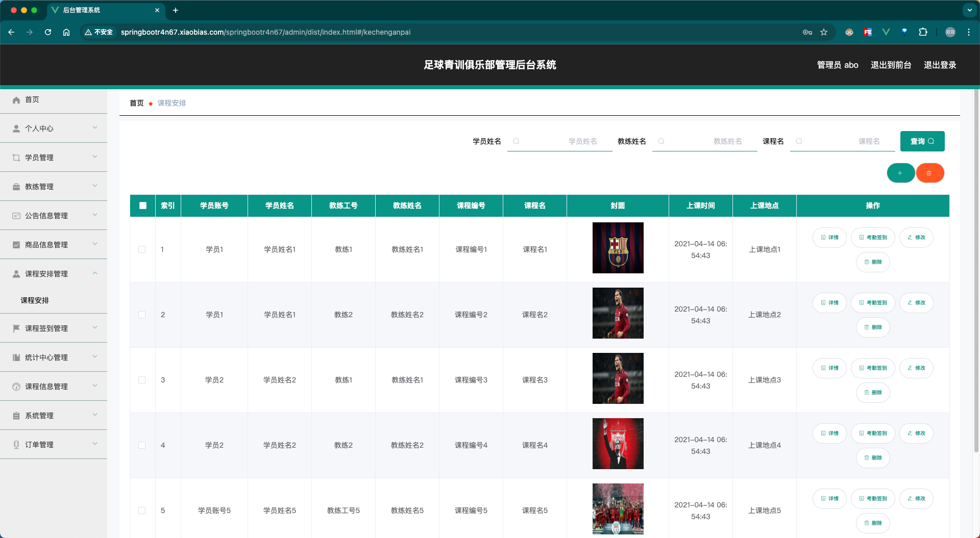980x538 pixels.
Task: Click the person icon beside 个人中心
Action: click(16, 129)
